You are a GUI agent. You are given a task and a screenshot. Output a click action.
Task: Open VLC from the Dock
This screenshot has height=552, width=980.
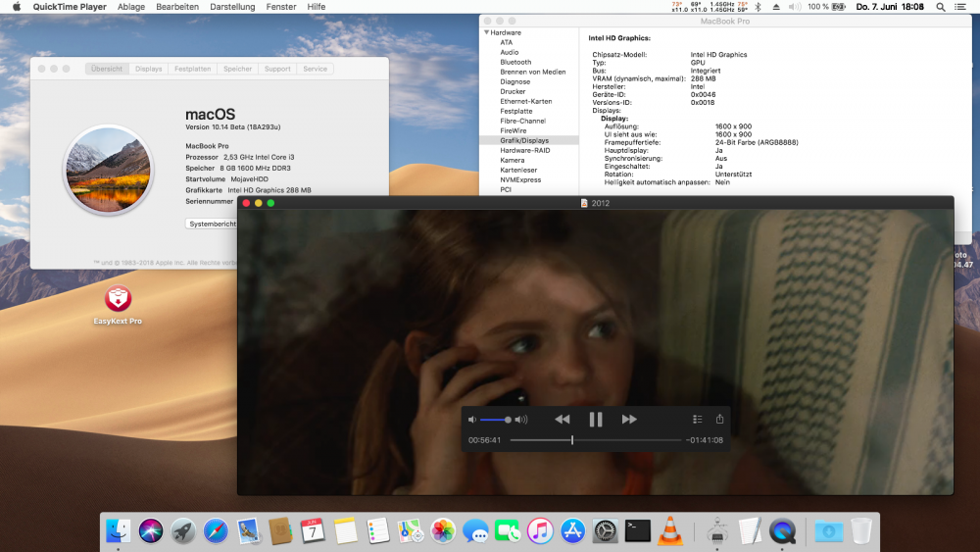coord(670,531)
